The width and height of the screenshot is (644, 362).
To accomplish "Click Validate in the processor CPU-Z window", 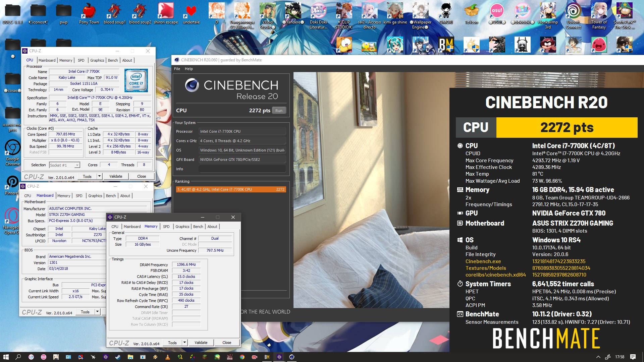I will pos(116,176).
